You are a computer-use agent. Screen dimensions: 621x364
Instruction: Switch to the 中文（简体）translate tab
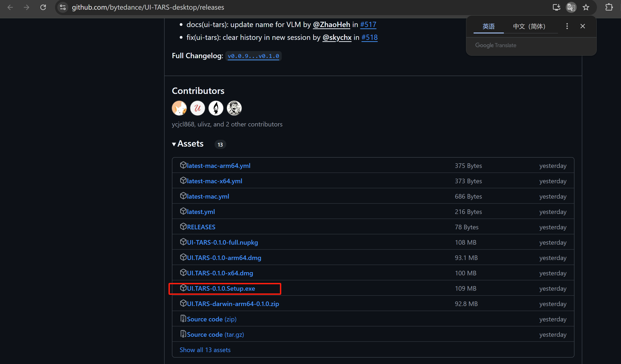coord(529,26)
